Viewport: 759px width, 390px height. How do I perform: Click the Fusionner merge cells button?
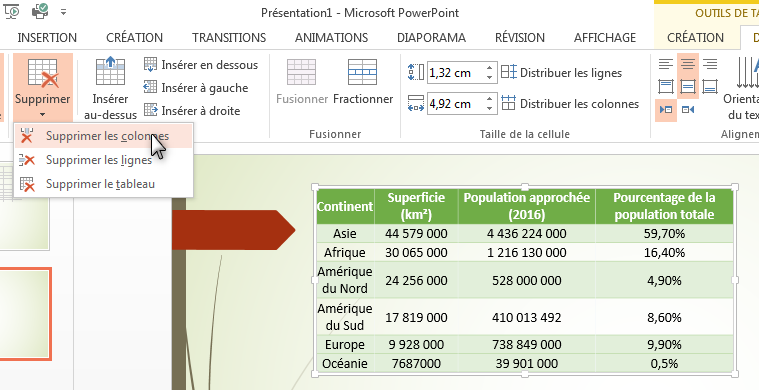click(x=302, y=81)
